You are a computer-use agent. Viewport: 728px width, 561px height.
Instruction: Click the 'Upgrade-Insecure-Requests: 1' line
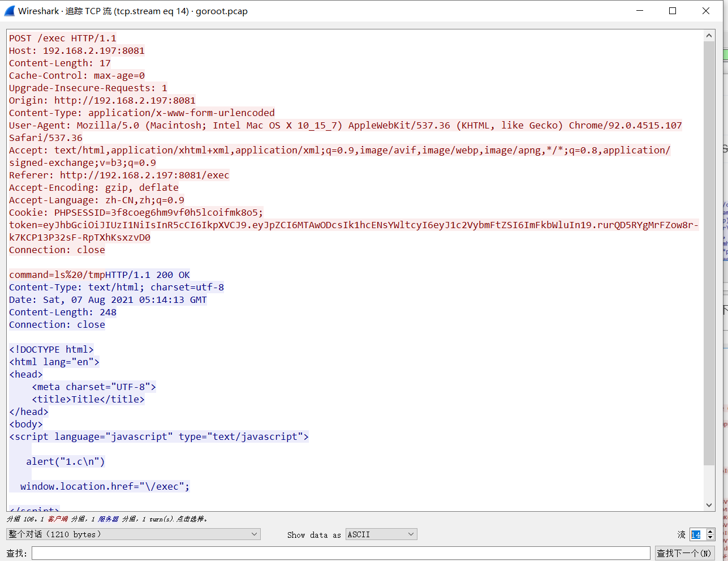(x=88, y=88)
